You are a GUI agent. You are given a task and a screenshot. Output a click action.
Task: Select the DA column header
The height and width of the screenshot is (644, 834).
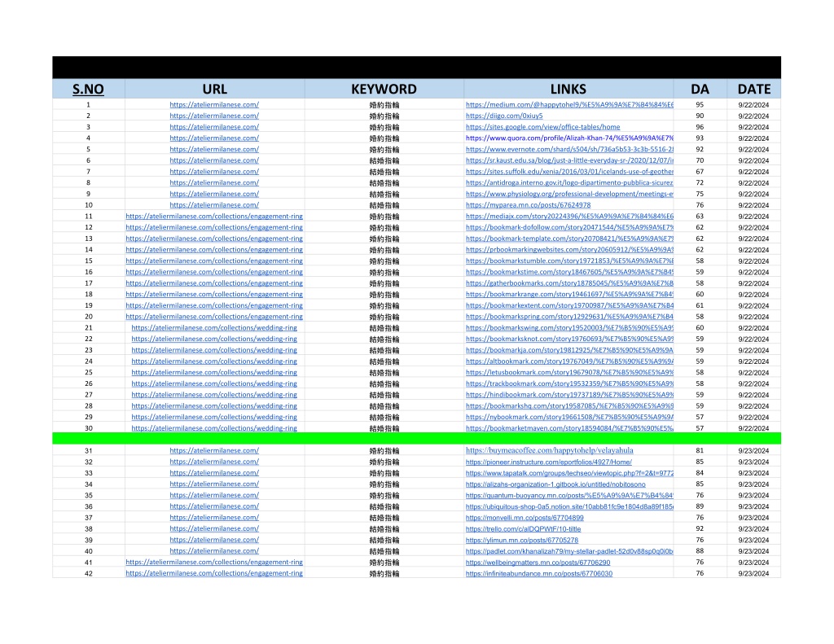tap(700, 89)
